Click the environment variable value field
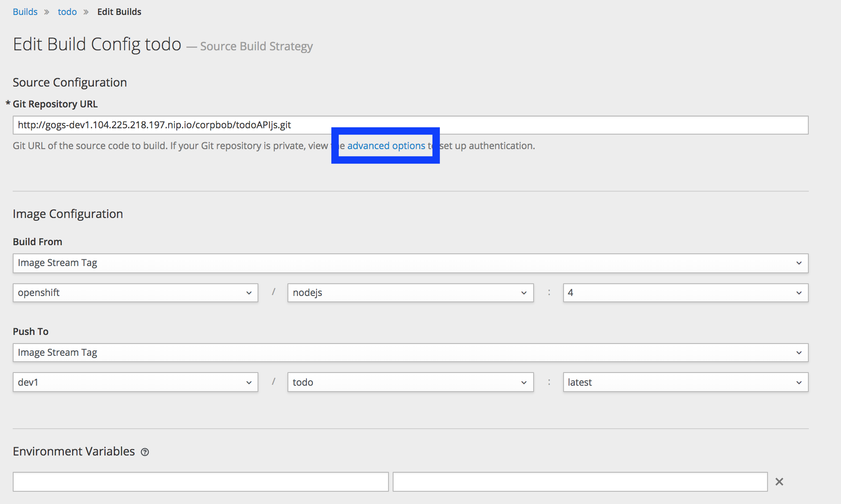This screenshot has width=841, height=504. [580, 482]
